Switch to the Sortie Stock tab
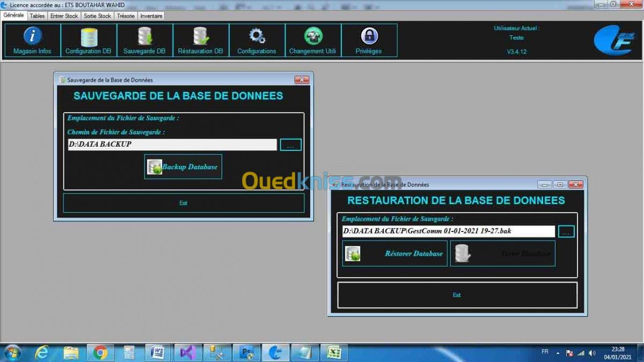 coord(98,16)
